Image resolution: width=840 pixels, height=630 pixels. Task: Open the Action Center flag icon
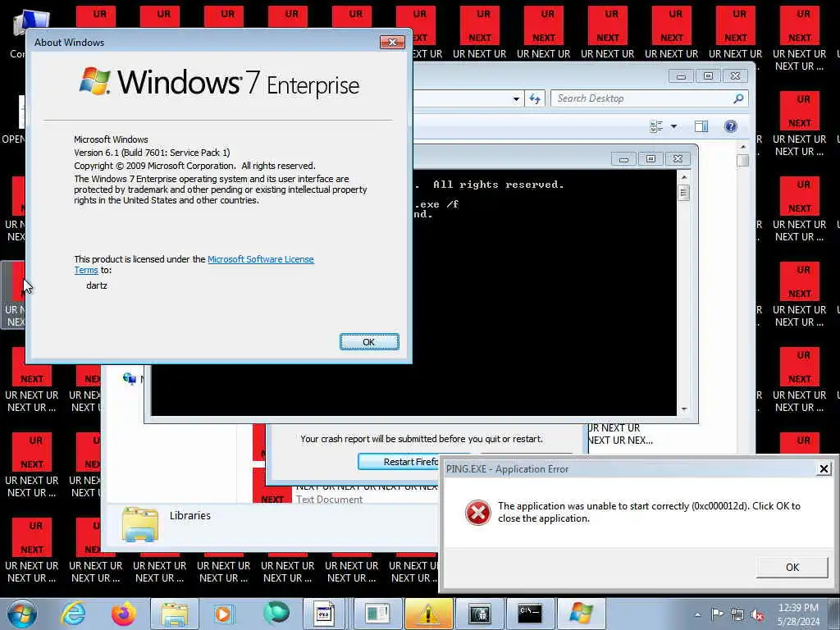point(717,614)
